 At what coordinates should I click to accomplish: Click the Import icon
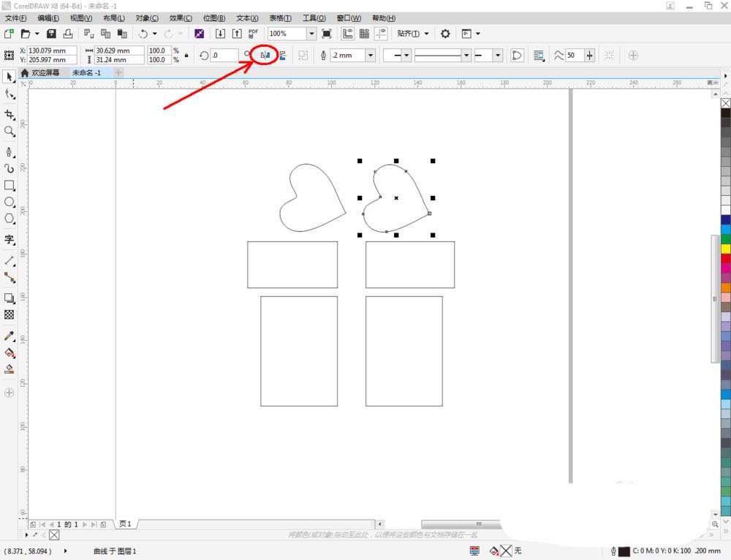click(x=220, y=34)
